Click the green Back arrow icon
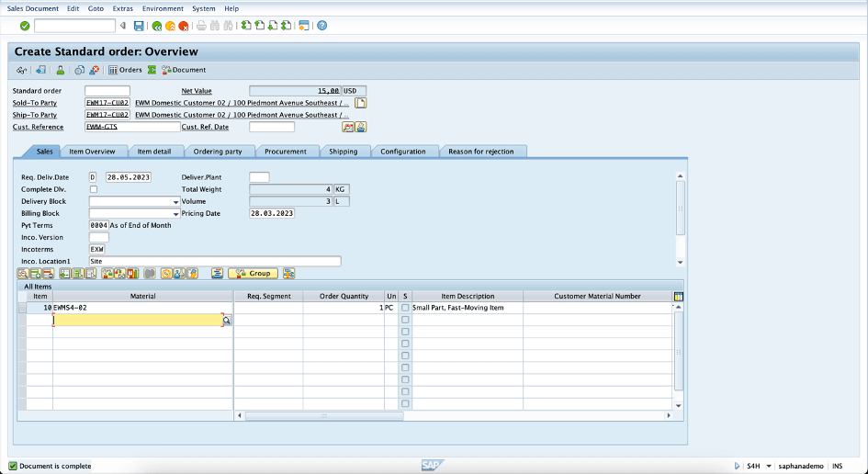 (x=157, y=26)
